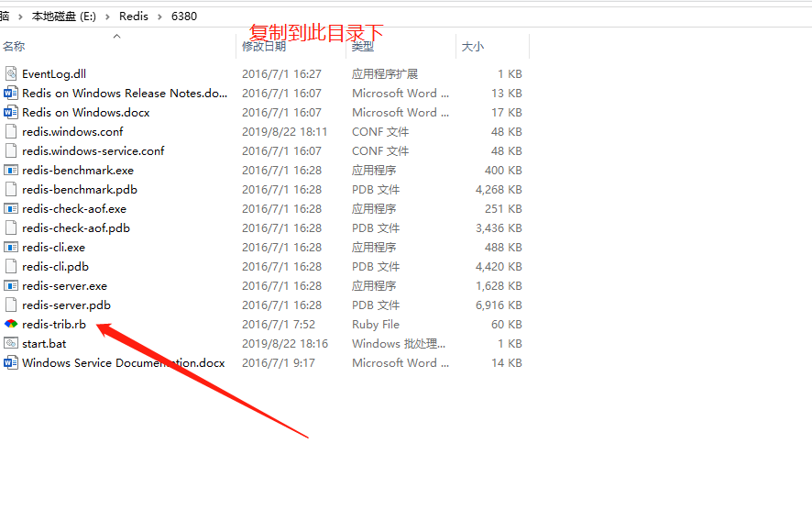Click the 2016/7/1 9:17 modified date
Viewport: 812px width, 521px height.
[x=278, y=363]
